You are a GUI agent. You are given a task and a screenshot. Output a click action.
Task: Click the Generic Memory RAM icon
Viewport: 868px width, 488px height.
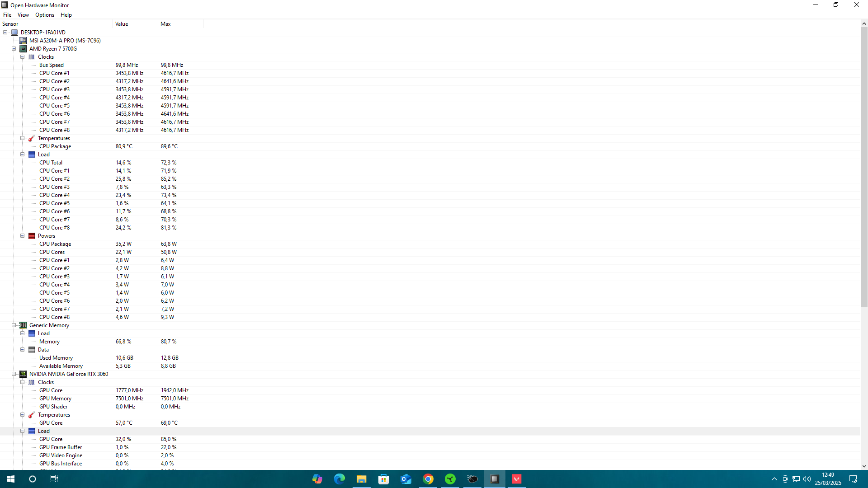tap(23, 325)
